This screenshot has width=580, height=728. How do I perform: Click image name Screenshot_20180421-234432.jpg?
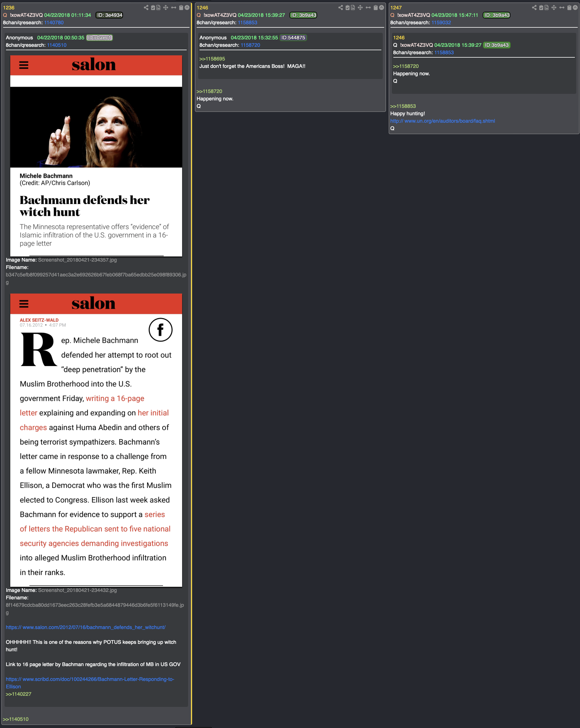click(77, 590)
